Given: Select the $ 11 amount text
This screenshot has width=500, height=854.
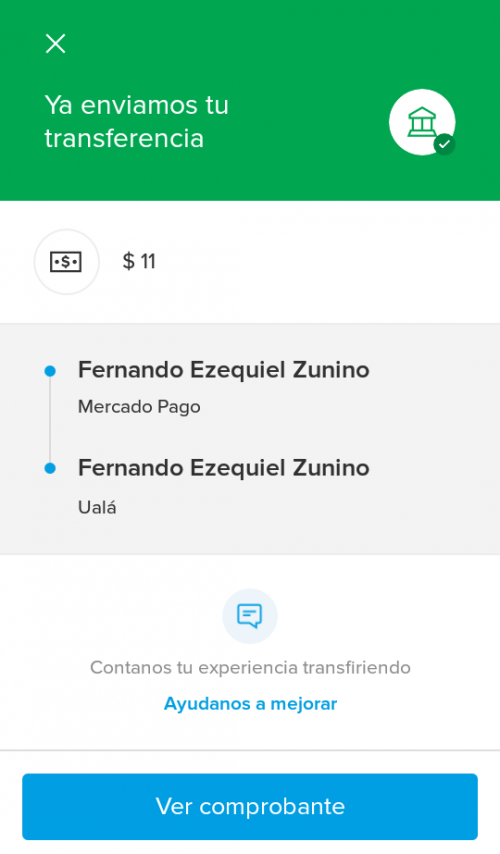Looking at the screenshot, I should [x=139, y=261].
